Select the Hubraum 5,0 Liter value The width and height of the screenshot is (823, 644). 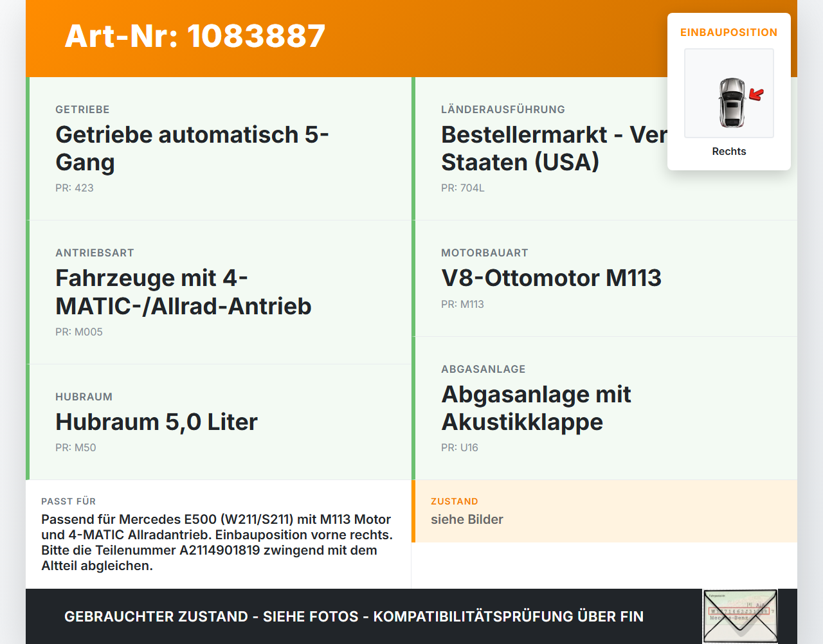pyautogui.click(x=156, y=422)
